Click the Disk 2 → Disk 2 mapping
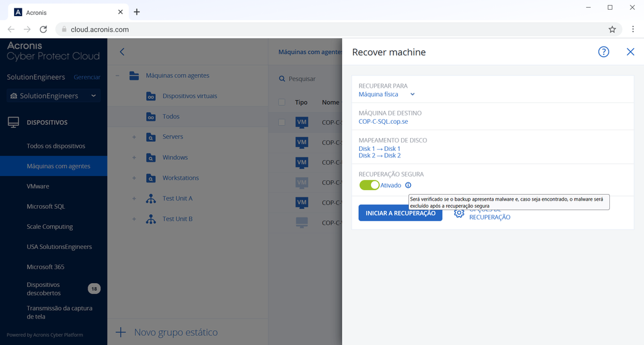The width and height of the screenshot is (644, 345). click(x=379, y=155)
